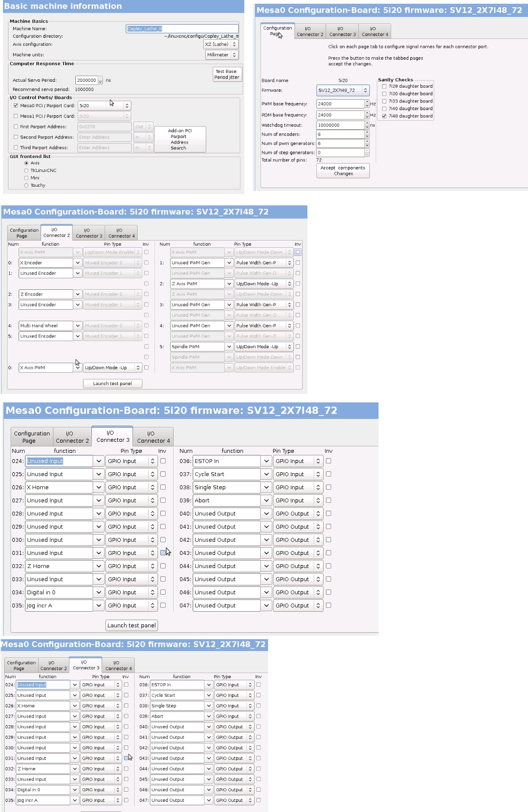This screenshot has width=528, height=812.
Task: Click Launch test panel under encoder list
Action: click(113, 383)
